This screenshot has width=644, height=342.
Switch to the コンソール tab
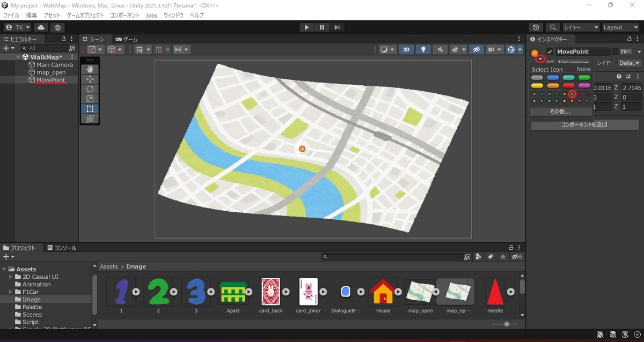[x=62, y=248]
